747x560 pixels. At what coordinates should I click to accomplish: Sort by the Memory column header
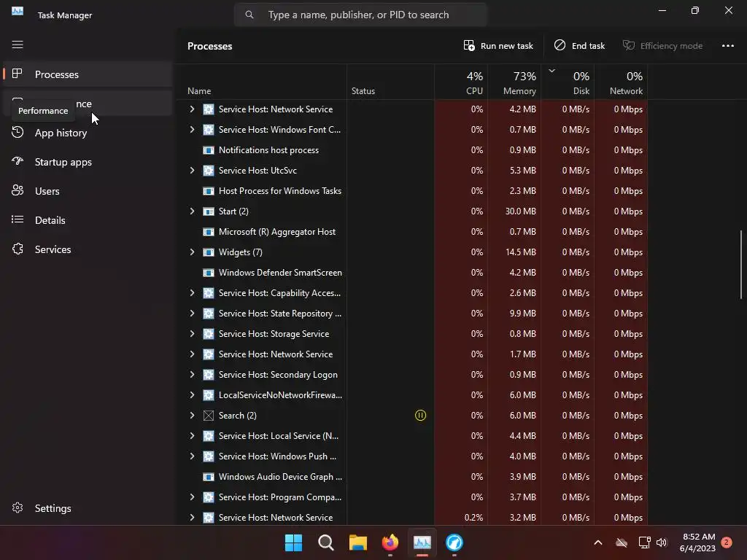tap(514, 82)
